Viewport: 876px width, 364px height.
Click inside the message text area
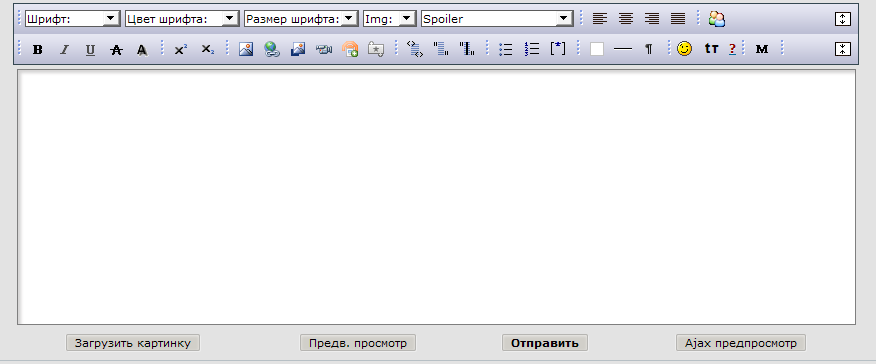click(x=436, y=197)
